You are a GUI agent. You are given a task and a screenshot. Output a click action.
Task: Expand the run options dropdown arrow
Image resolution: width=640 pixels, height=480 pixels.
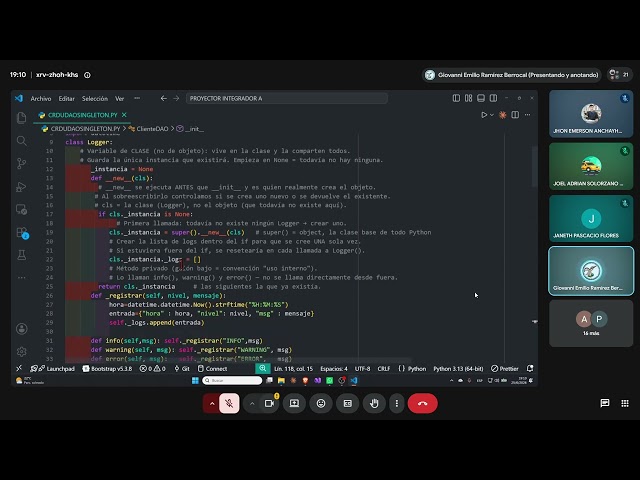(492, 115)
